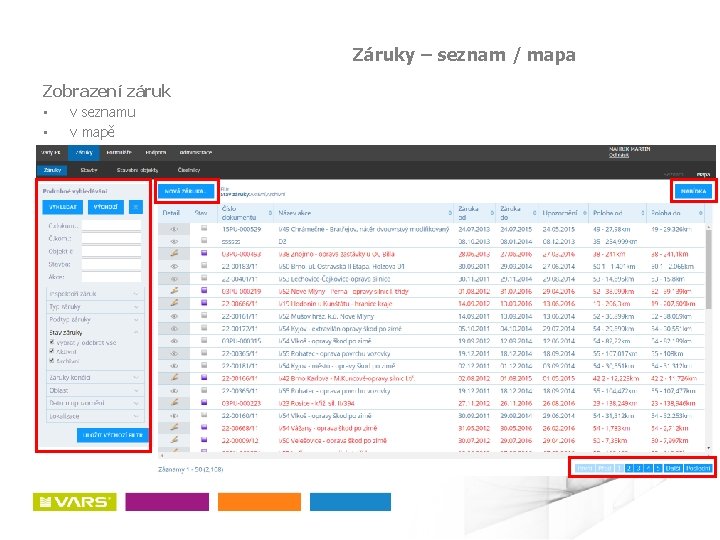
Task: Expand the Typ záruky filter section
Action: (95, 306)
